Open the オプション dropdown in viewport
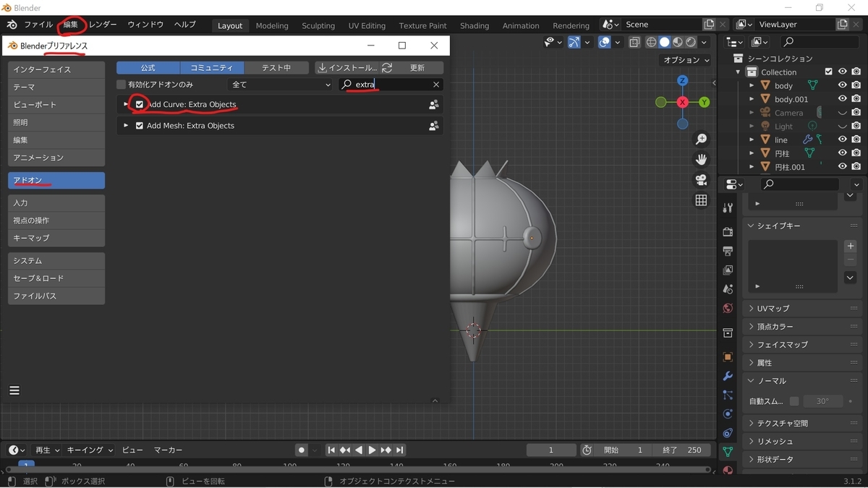The height and width of the screenshot is (488, 868). tap(686, 60)
